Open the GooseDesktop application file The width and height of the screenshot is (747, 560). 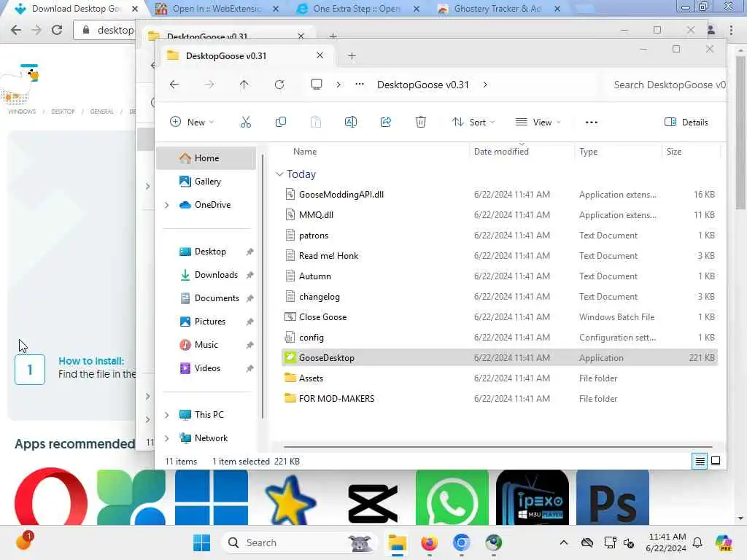pyautogui.click(x=499, y=357)
